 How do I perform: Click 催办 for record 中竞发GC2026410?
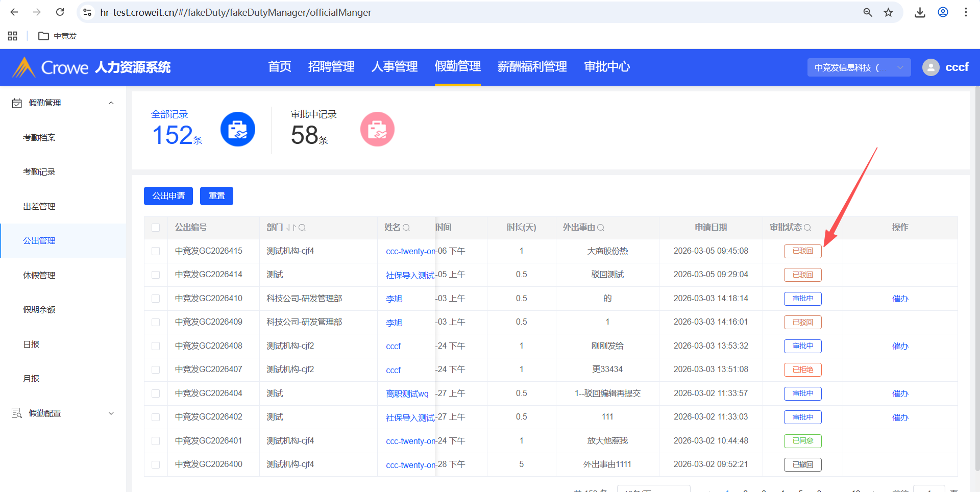tap(900, 299)
